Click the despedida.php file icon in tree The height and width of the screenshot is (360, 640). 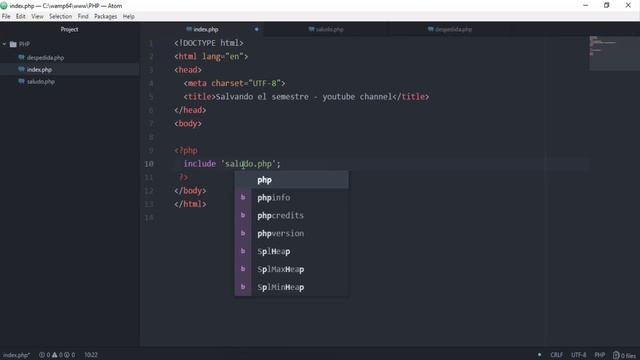point(21,58)
